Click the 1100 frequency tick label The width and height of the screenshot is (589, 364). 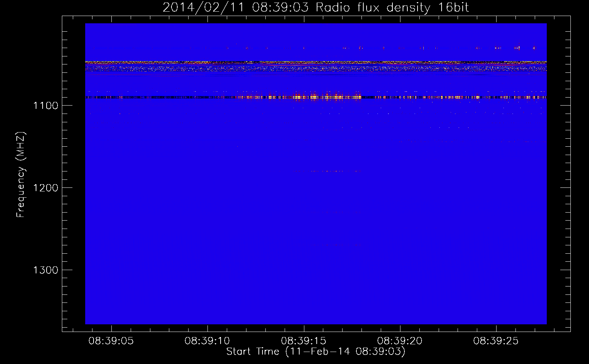coord(46,106)
